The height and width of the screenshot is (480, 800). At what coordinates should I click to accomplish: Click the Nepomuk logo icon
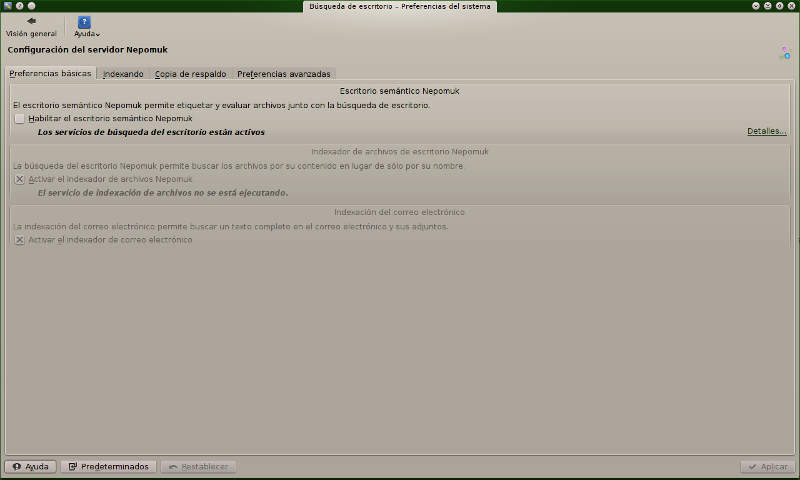[x=785, y=53]
